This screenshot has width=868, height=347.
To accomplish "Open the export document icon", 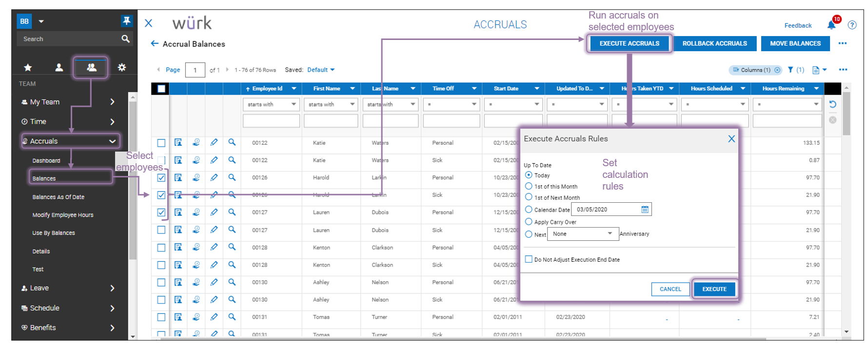I will click(816, 70).
